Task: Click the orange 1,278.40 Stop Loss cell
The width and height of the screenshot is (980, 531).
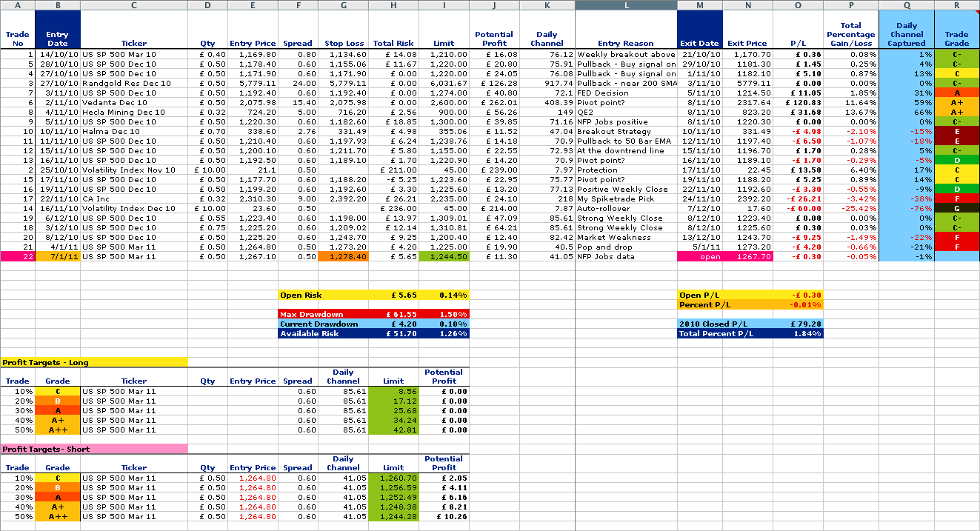Action: click(x=343, y=257)
